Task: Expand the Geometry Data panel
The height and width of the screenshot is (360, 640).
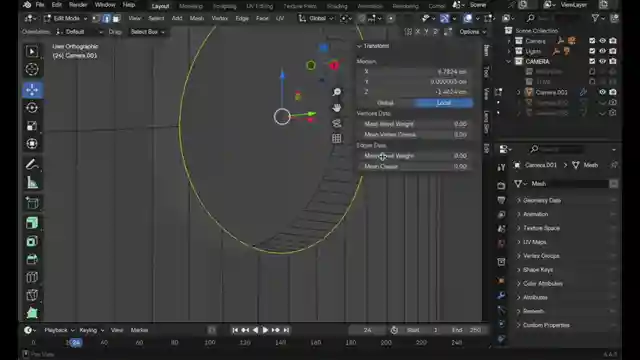Action: point(541,200)
